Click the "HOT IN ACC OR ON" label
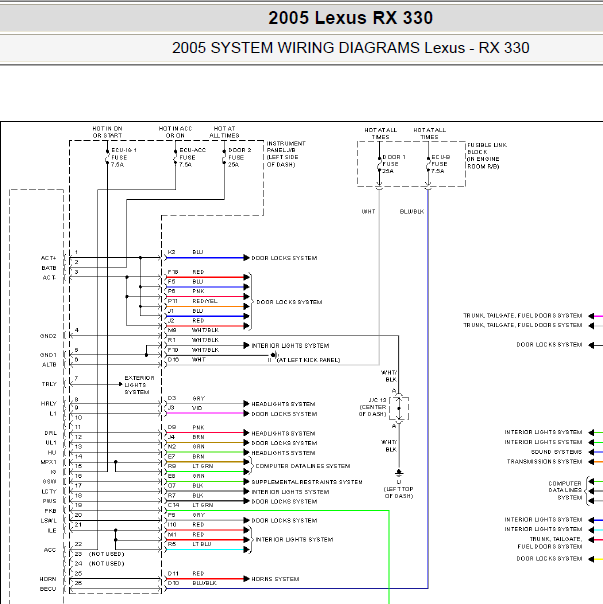 click(175, 132)
